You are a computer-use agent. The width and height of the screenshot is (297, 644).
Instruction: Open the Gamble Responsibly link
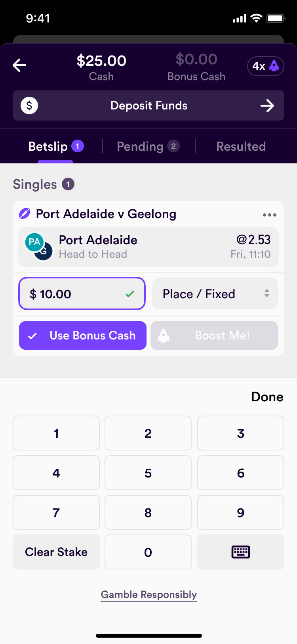pos(148,595)
